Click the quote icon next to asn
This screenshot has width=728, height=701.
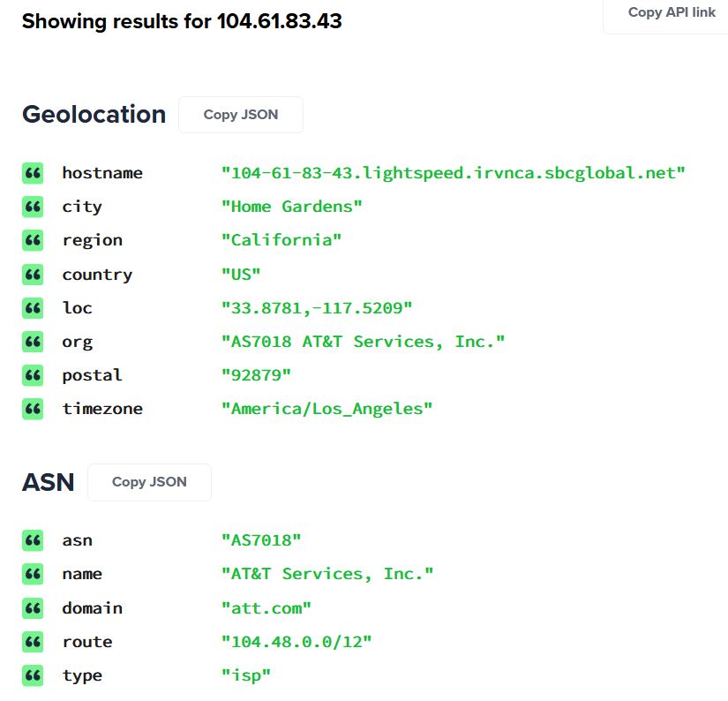[x=33, y=540]
